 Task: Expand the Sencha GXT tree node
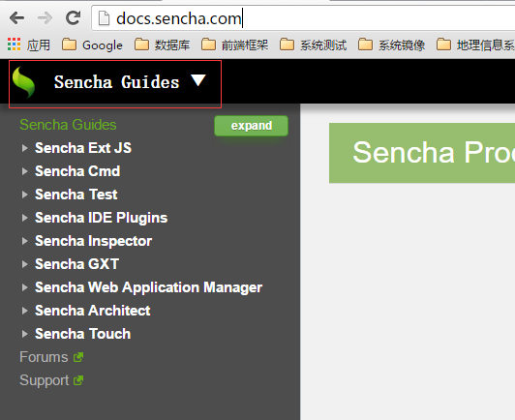24,264
